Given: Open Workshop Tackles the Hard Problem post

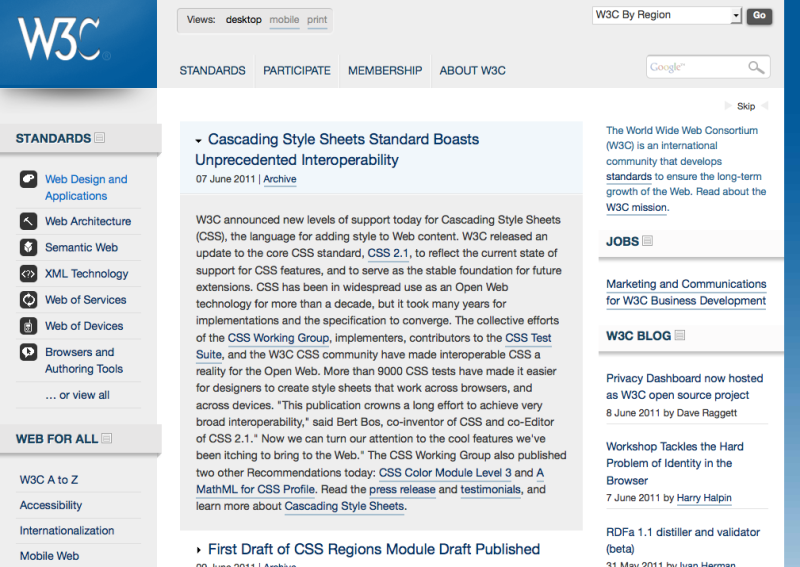Looking at the screenshot, I should pyautogui.click(x=674, y=463).
